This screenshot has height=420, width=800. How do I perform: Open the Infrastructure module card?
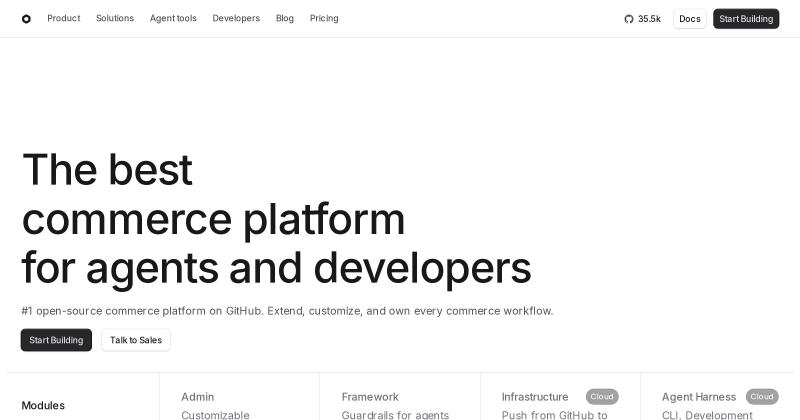pos(560,397)
